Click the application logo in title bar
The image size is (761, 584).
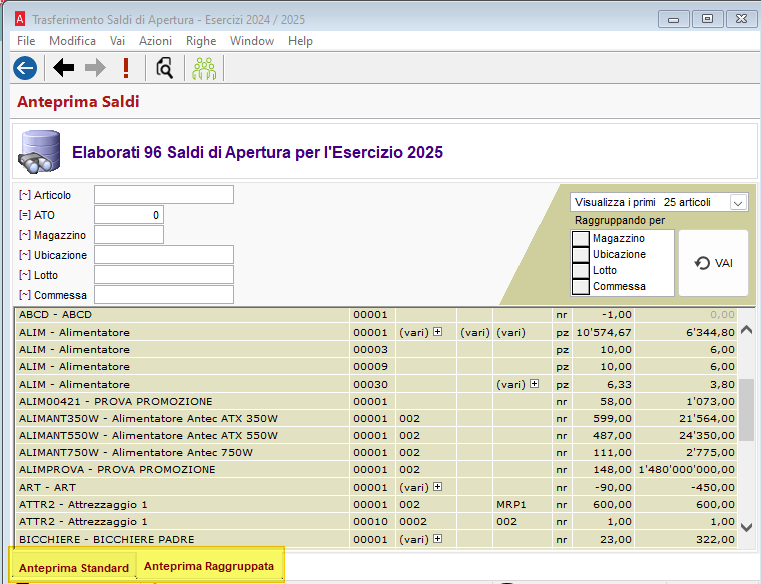(x=20, y=19)
